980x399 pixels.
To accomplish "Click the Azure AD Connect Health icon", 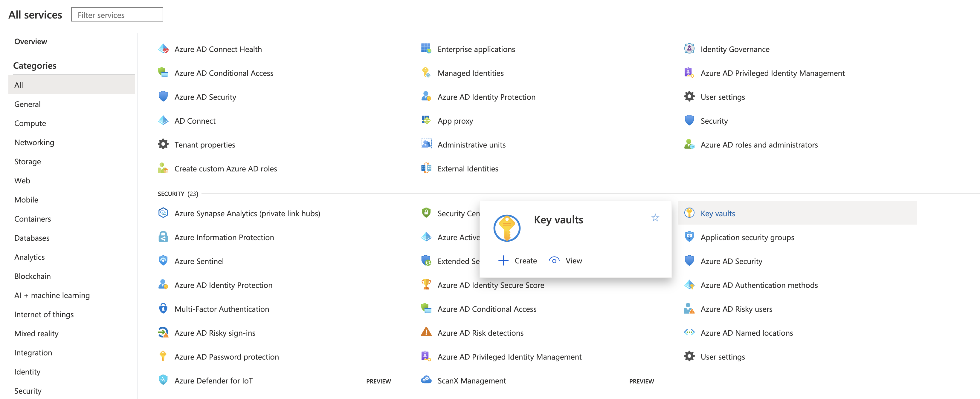I will click(163, 49).
